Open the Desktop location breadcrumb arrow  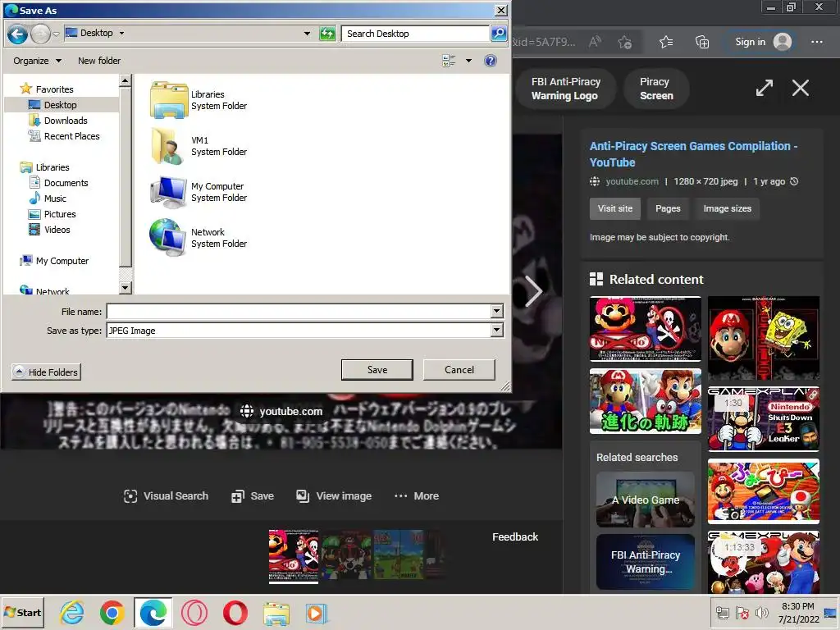pos(121,33)
